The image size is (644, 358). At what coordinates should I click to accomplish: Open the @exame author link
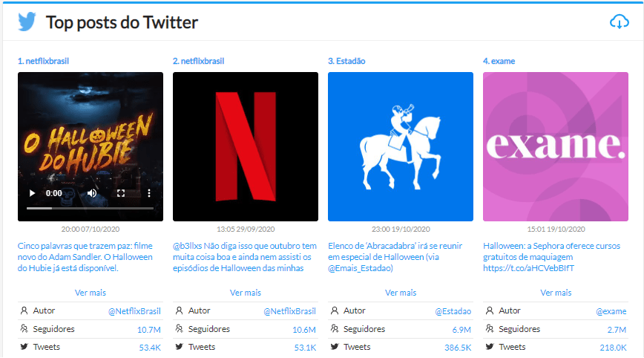(611, 311)
